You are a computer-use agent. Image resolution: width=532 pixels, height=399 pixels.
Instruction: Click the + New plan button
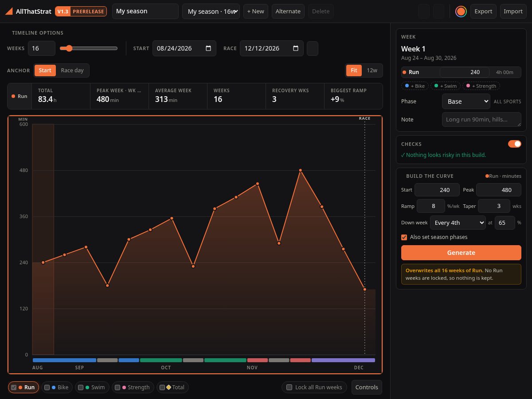pyautogui.click(x=256, y=12)
